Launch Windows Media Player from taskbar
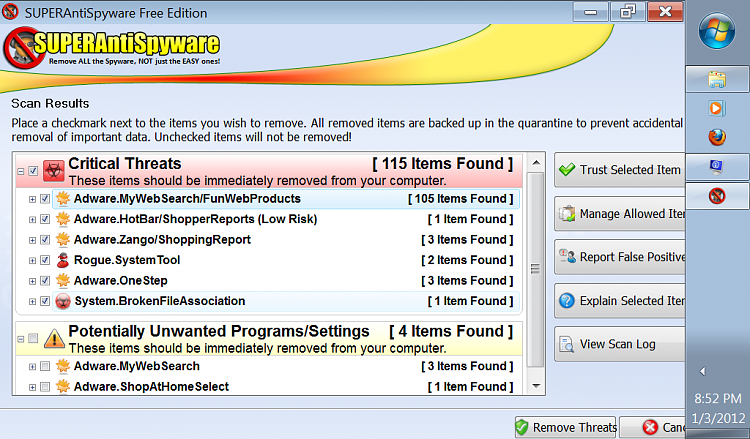Screen dimensions: 750x439 point(717,109)
